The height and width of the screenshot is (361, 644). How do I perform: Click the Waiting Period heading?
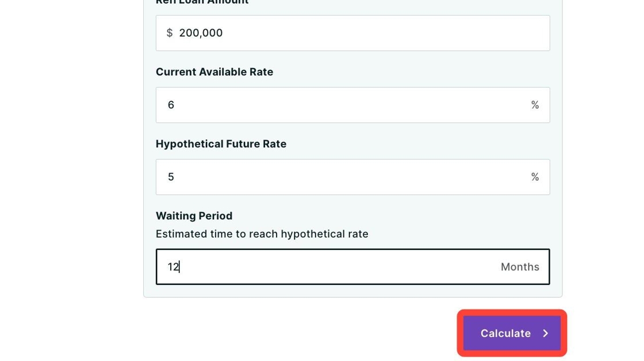coord(194,215)
